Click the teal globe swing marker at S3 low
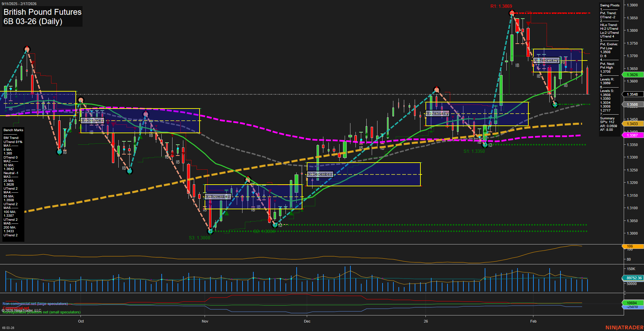Image resolution: width=644 pixels, height=331 pixels. (210, 232)
